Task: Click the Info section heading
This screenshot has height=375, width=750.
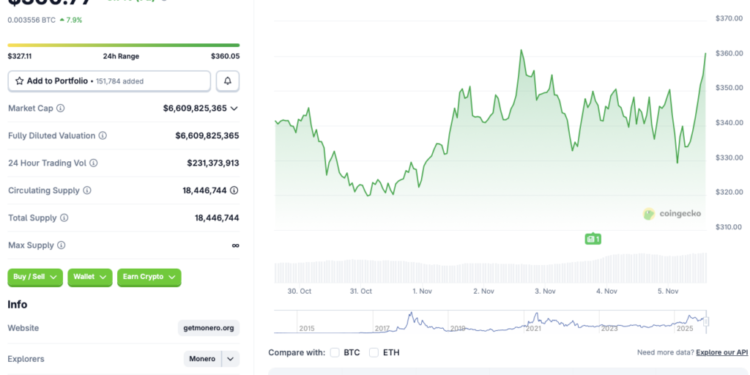Action: point(17,305)
